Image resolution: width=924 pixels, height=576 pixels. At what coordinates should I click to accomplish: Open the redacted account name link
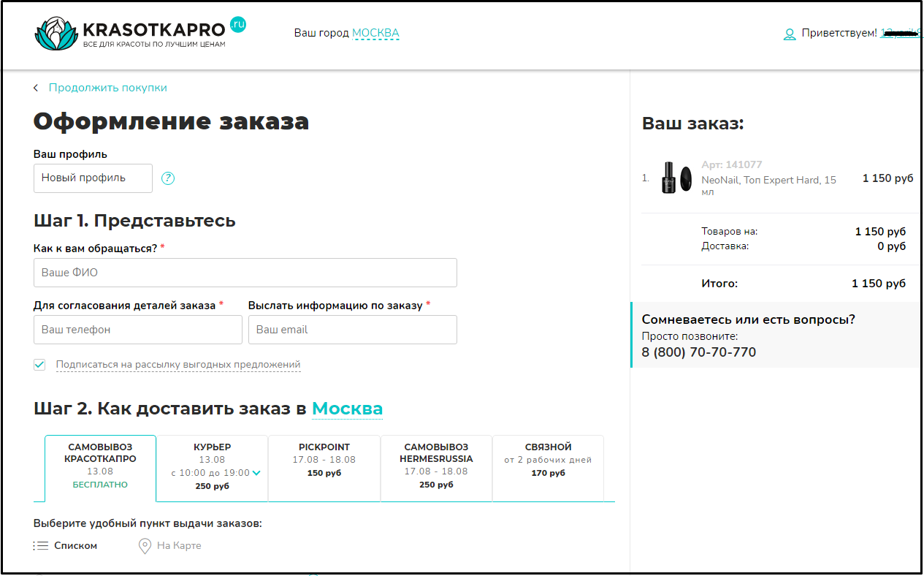tap(900, 33)
